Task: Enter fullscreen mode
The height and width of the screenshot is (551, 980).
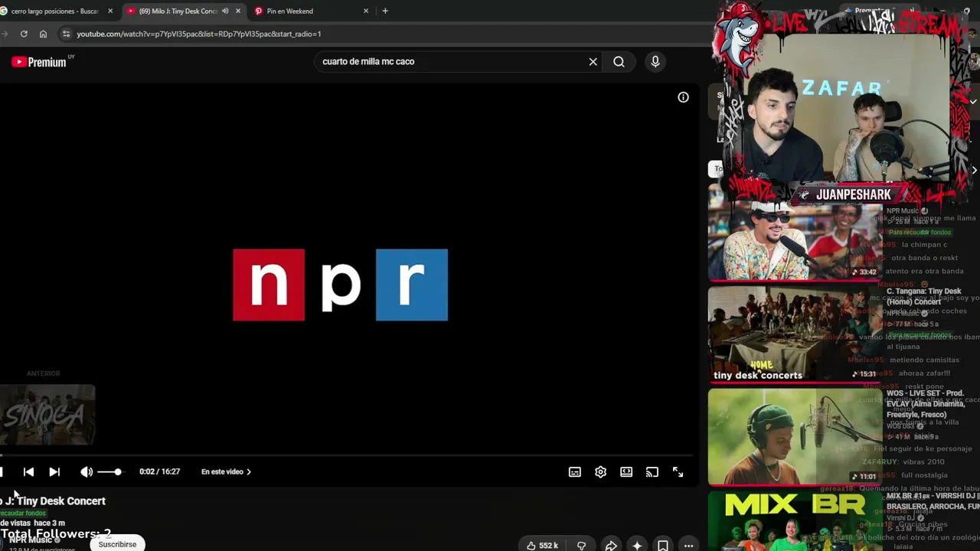Action: 678,472
